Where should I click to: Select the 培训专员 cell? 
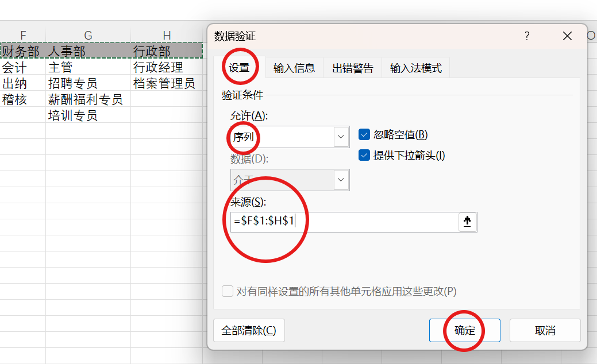[88, 115]
